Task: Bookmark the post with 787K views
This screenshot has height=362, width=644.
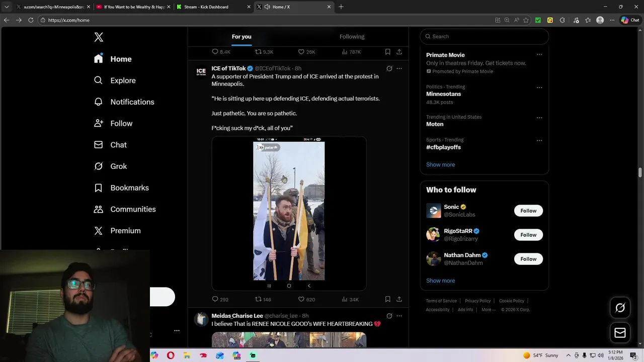Action: click(387, 52)
